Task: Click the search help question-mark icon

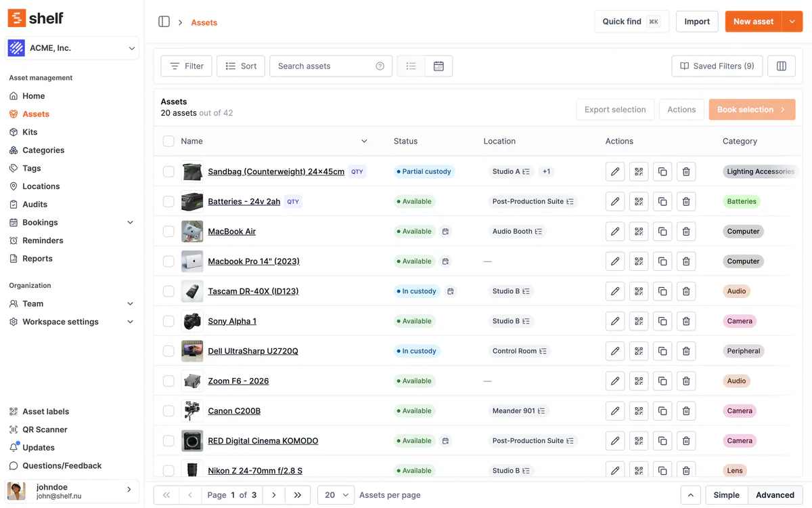Action: (380, 66)
